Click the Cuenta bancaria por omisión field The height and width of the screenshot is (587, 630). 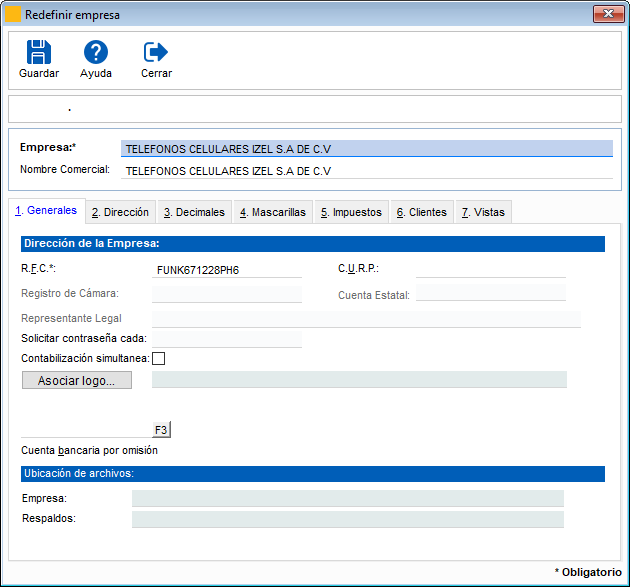86,430
